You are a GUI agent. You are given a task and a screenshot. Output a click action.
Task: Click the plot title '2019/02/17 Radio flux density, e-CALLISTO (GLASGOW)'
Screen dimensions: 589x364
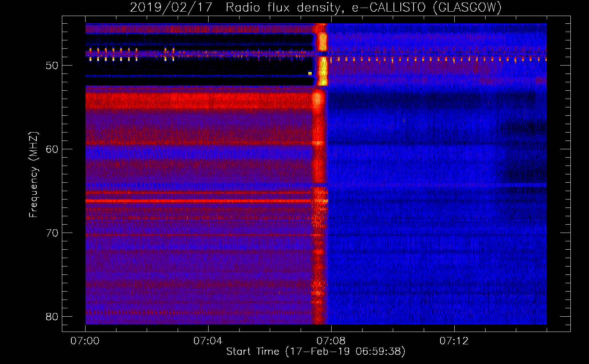[316, 7]
